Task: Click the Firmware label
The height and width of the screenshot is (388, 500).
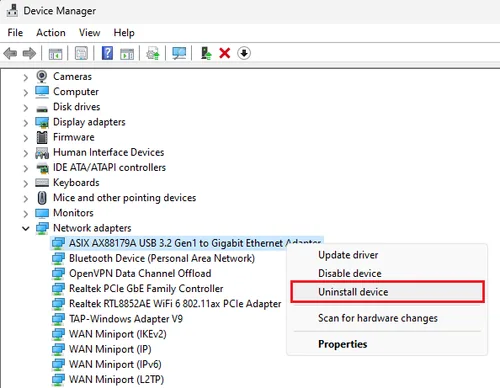Action: coord(74,137)
